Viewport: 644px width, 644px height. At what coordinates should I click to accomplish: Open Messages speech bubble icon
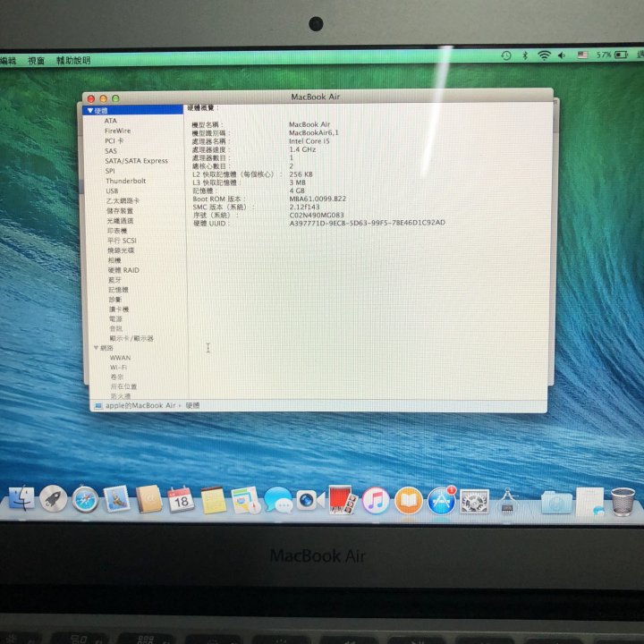pos(278,500)
